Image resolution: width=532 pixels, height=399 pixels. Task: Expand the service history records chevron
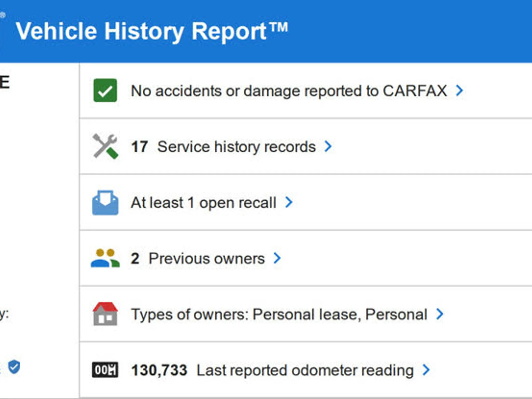point(328,146)
